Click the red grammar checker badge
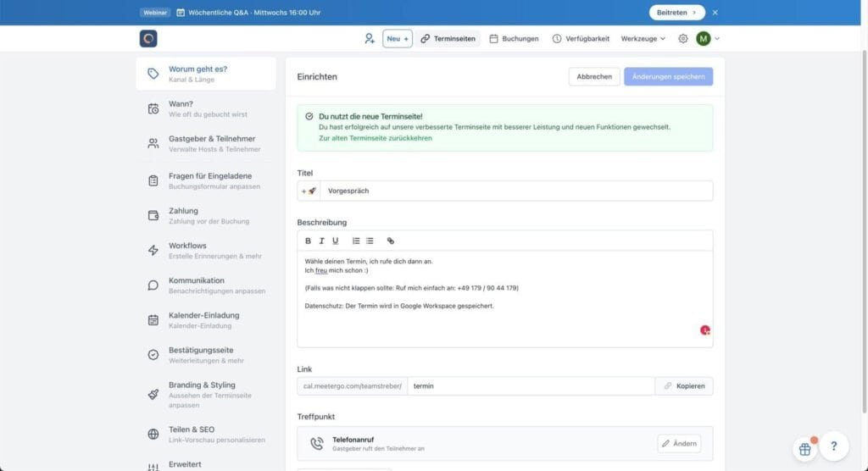The image size is (868, 471). point(704,330)
